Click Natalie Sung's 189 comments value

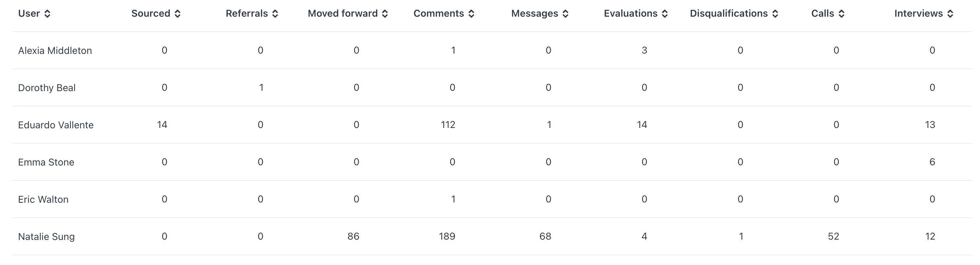click(x=447, y=236)
